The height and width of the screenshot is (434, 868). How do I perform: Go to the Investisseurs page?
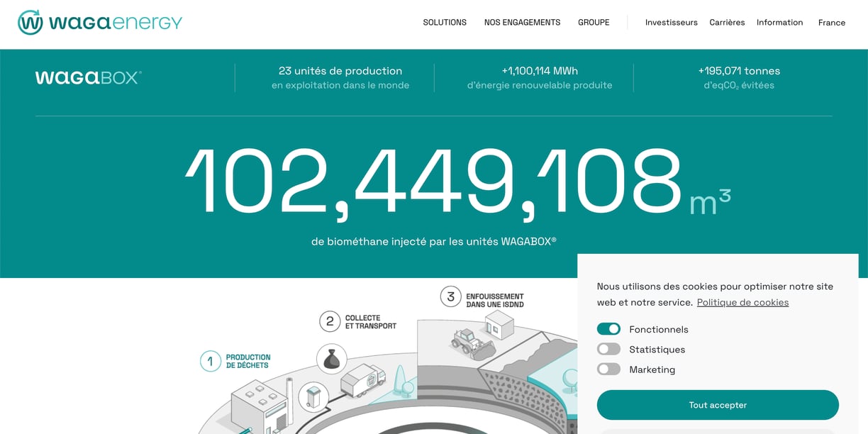(x=672, y=23)
